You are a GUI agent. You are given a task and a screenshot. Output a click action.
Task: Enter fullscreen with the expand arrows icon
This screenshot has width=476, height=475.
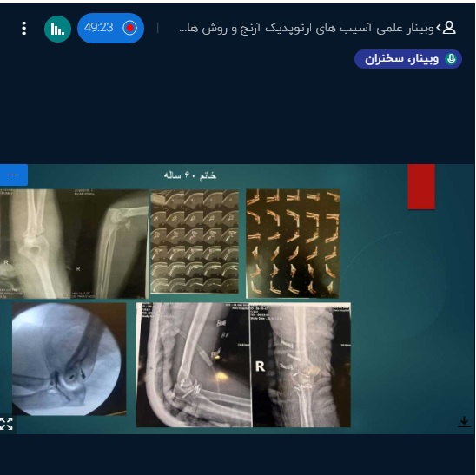(x=6, y=424)
